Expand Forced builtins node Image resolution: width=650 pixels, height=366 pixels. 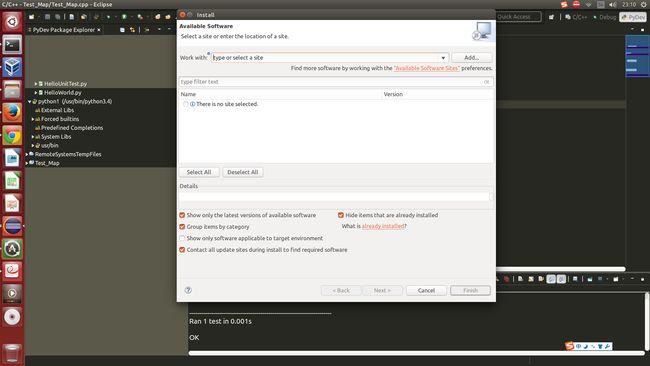[x=33, y=119]
